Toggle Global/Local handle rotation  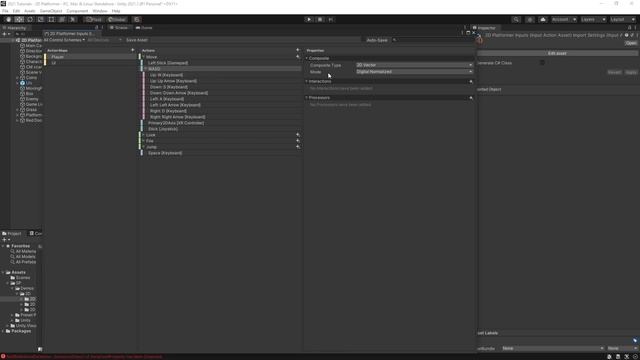(x=117, y=20)
